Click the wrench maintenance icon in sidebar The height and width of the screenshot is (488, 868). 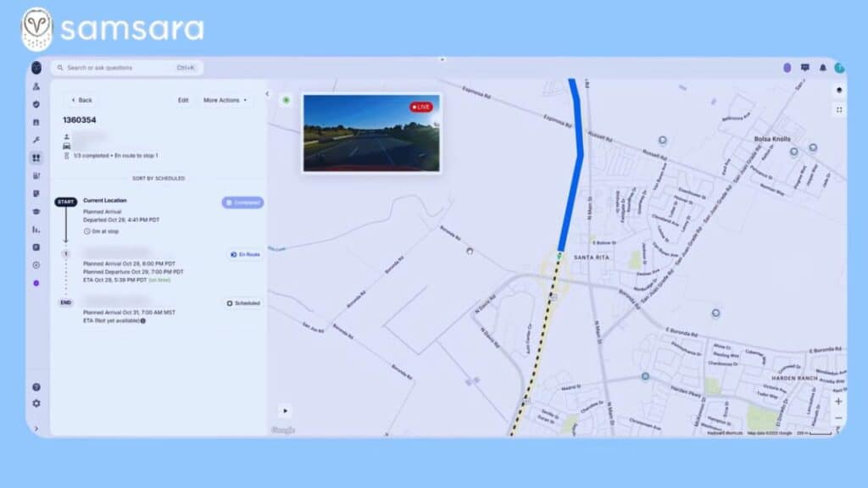click(x=36, y=140)
